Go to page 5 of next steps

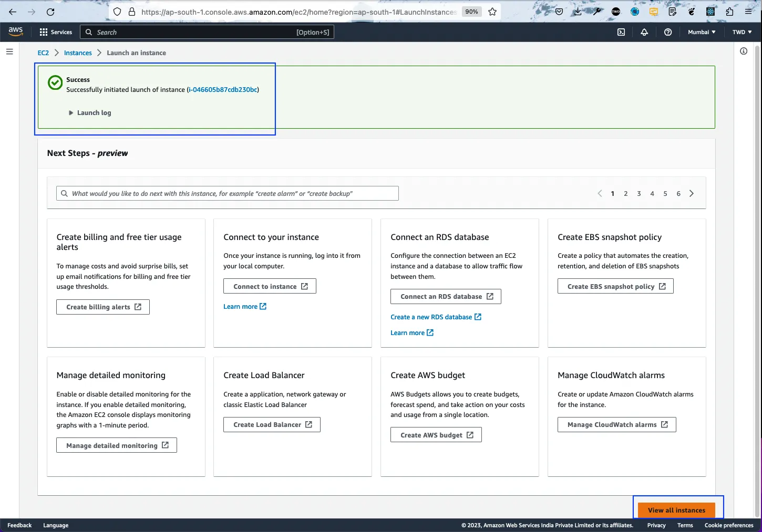[665, 194]
